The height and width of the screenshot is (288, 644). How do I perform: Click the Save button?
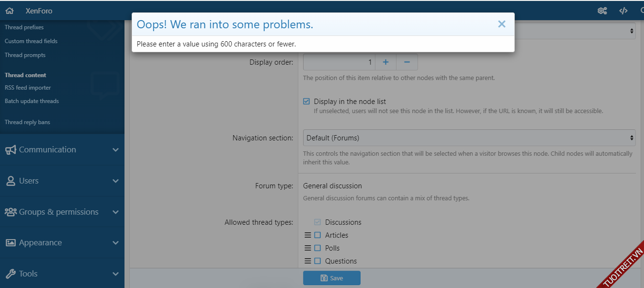point(331,278)
